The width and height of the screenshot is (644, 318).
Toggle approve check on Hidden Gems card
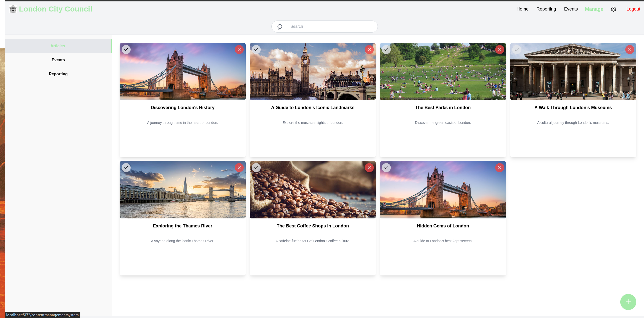pos(386,168)
